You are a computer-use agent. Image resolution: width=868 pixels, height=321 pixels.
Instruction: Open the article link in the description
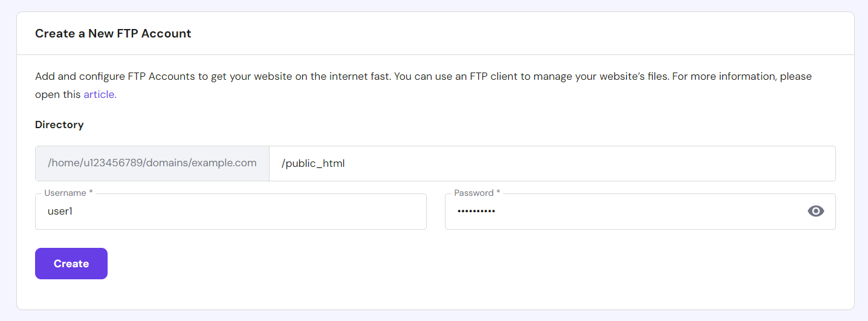pyautogui.click(x=100, y=94)
